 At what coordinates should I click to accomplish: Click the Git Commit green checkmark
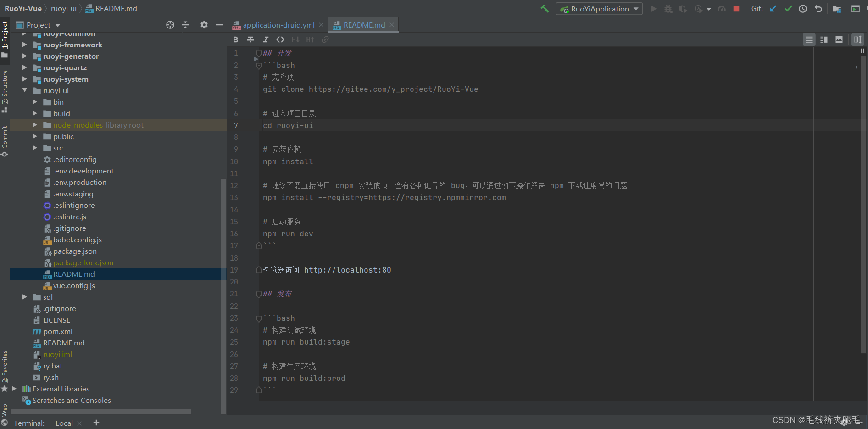[x=788, y=9]
